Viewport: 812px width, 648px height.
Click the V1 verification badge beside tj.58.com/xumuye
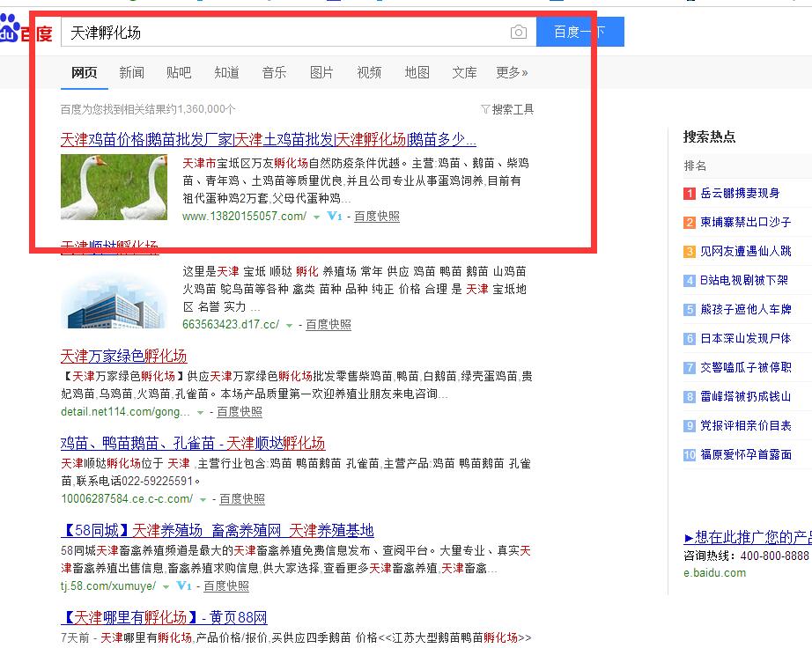[184, 585]
